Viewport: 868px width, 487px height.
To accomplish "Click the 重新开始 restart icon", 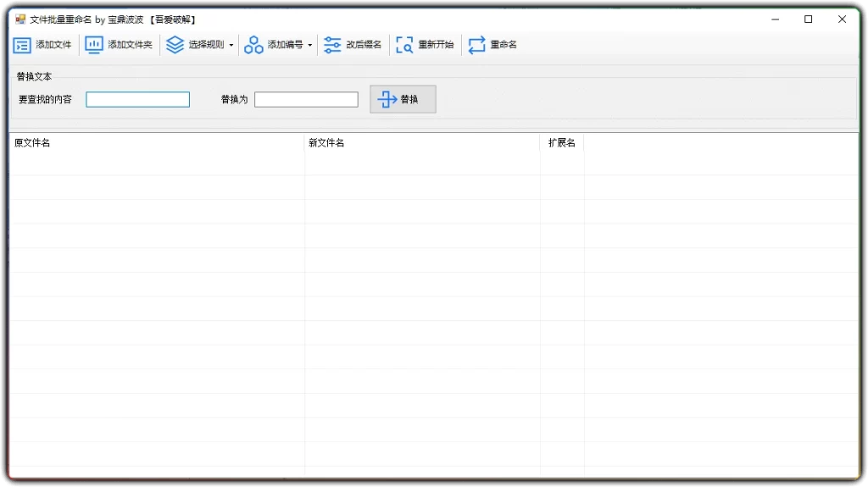I will pos(404,45).
